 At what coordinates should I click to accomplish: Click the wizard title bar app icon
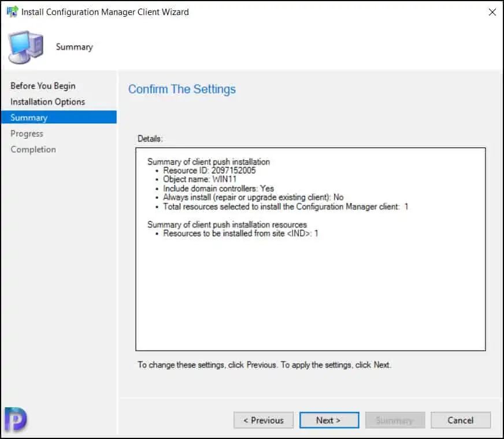12,12
